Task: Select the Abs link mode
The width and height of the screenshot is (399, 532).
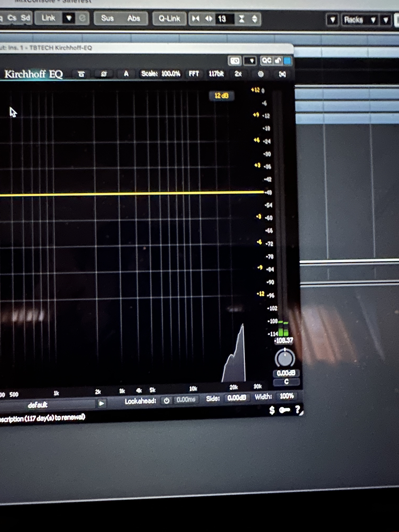Action: tap(134, 18)
